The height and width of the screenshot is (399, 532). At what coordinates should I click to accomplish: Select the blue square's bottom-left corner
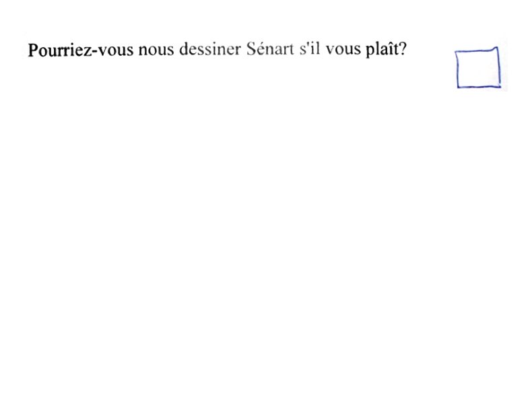click(458, 87)
